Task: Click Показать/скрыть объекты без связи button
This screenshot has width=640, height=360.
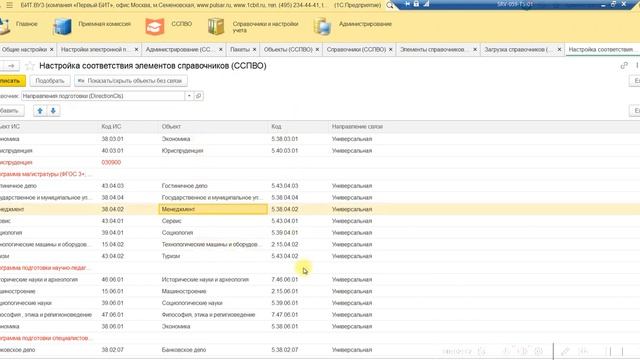Action: point(131,81)
